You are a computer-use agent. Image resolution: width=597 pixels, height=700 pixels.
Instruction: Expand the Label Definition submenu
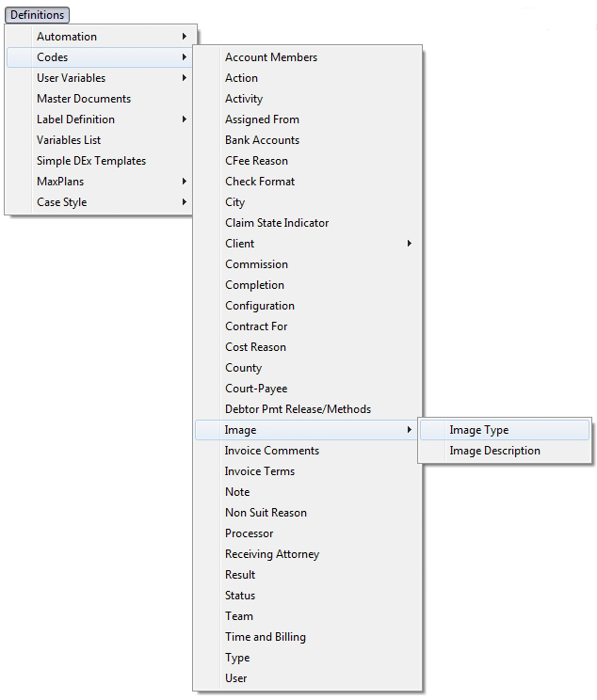(x=75, y=119)
